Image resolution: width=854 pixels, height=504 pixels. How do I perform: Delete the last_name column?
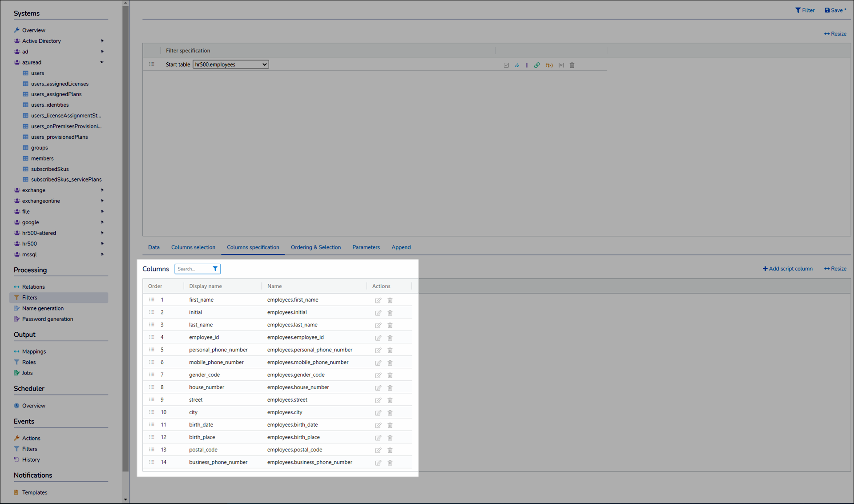[390, 325]
